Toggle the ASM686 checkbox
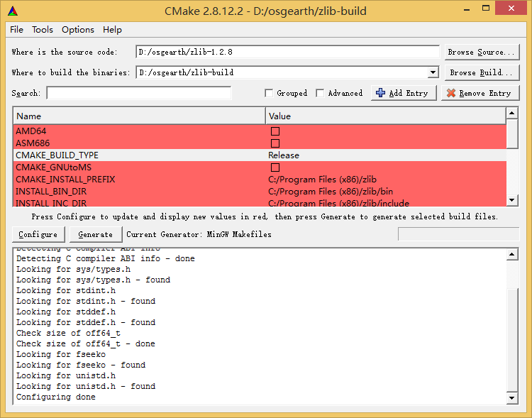The height and width of the screenshot is (418, 532). (275, 143)
